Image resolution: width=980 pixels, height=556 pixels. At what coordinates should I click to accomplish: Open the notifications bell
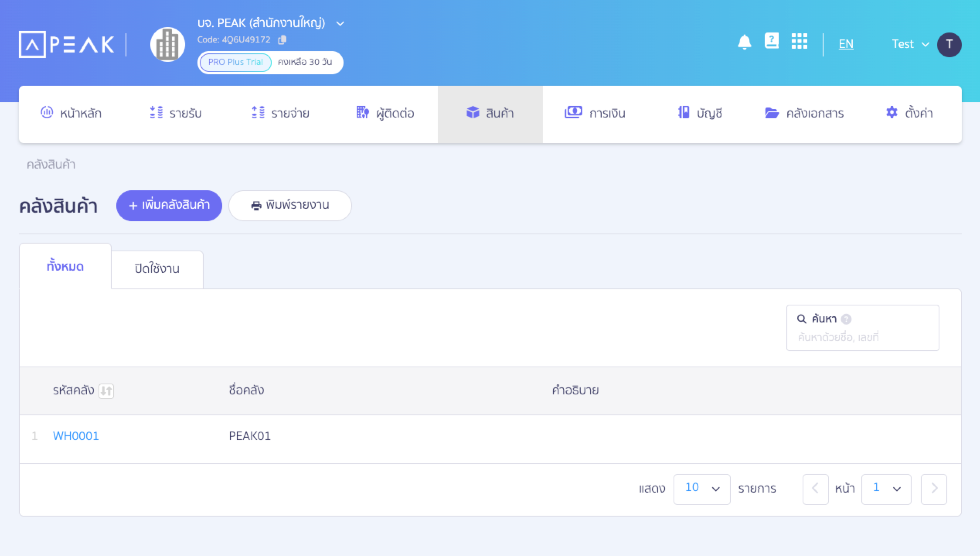point(744,43)
